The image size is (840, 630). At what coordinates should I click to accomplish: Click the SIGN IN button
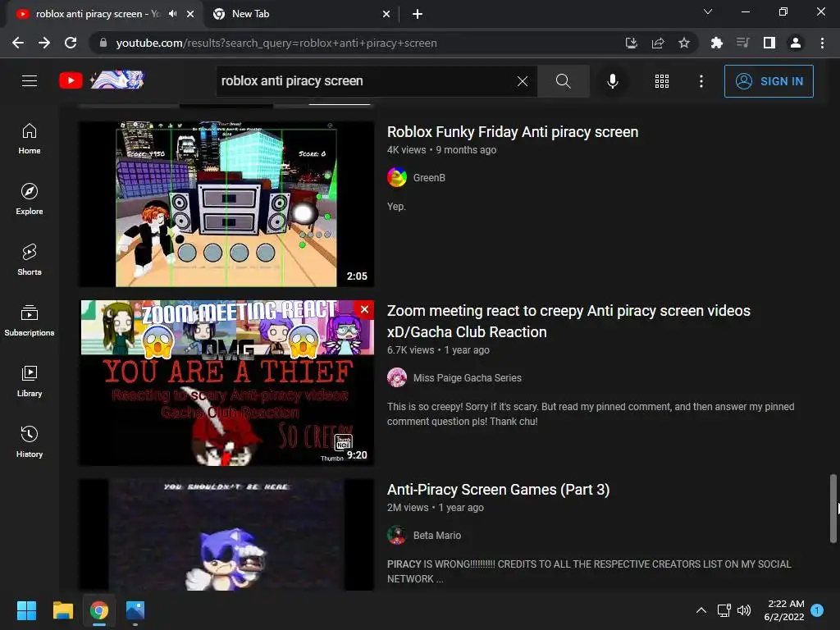(x=768, y=81)
